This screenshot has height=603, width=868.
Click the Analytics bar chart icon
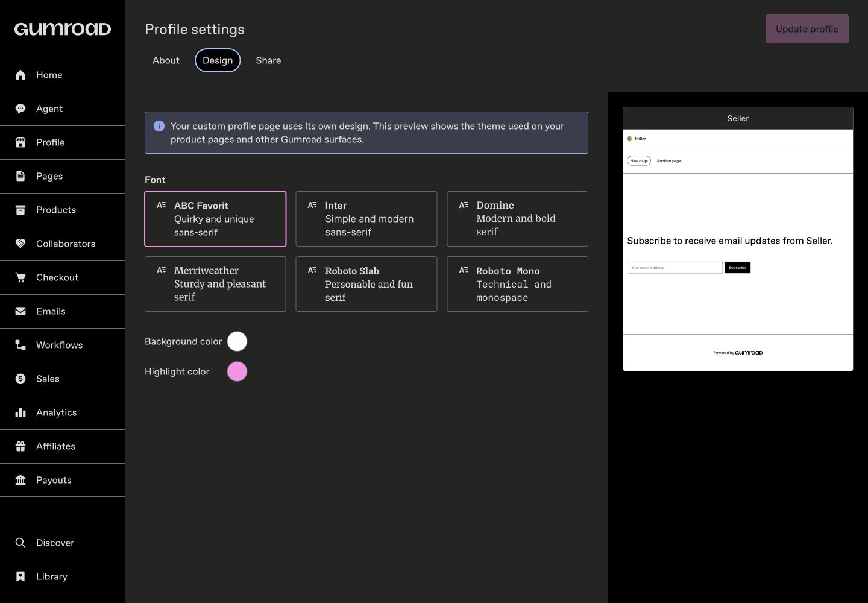pos(20,412)
